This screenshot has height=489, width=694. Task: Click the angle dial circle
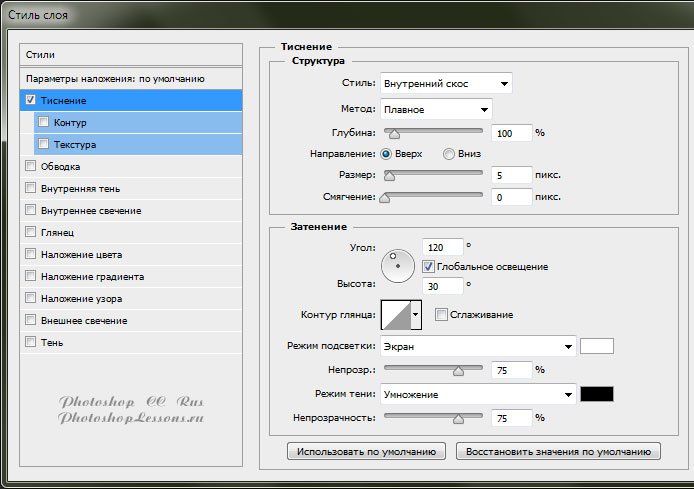pyautogui.click(x=398, y=264)
